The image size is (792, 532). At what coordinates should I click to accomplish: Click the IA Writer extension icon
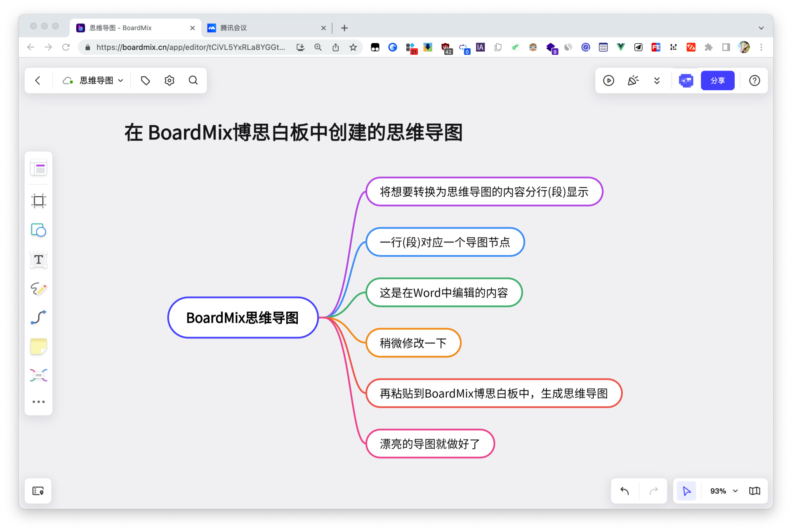tap(481, 47)
